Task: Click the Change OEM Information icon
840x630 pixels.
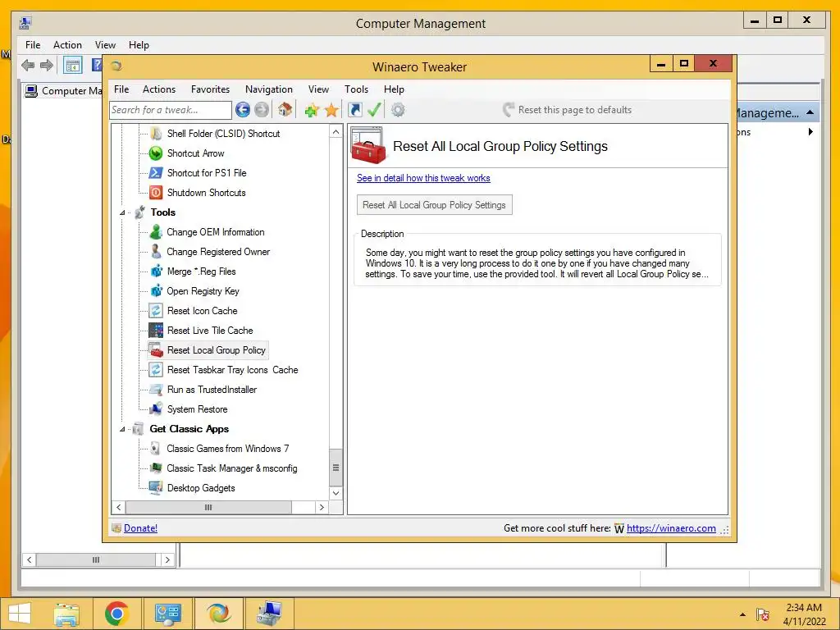Action: click(156, 232)
